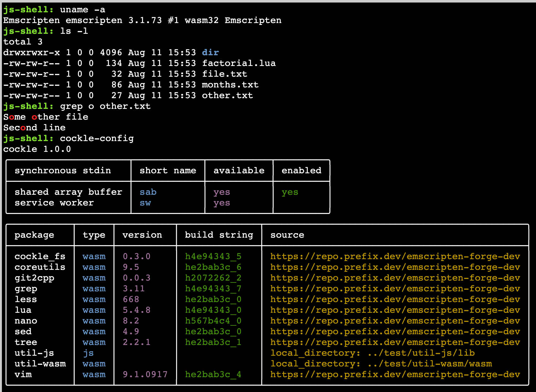Click build string 'he2bab3c_6'
536x392 pixels.
point(213,267)
